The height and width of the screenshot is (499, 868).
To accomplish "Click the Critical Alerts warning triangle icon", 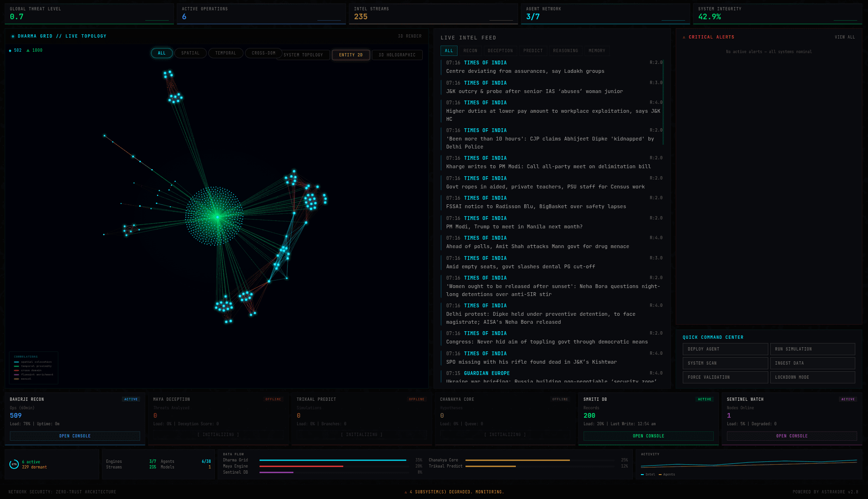I will (x=684, y=37).
